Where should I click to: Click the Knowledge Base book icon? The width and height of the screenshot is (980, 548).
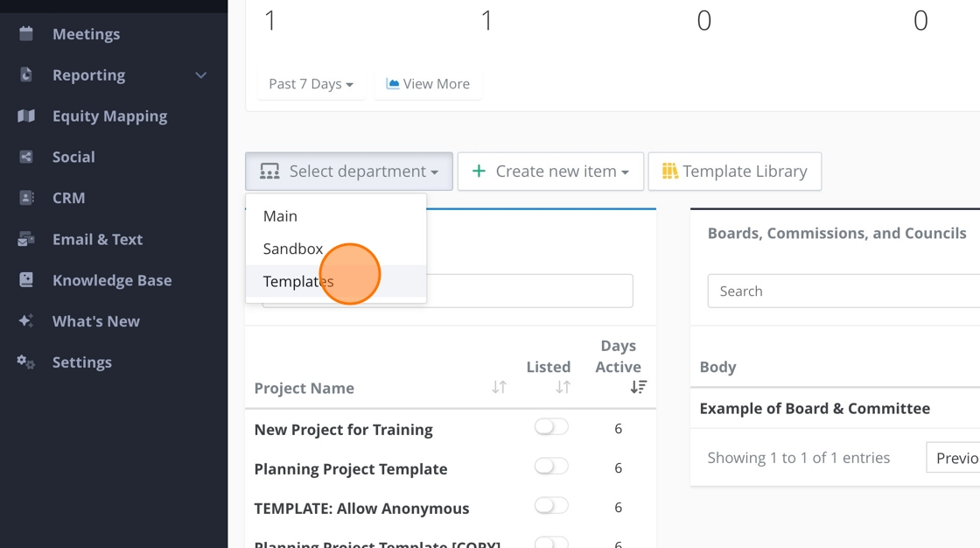[x=26, y=280]
